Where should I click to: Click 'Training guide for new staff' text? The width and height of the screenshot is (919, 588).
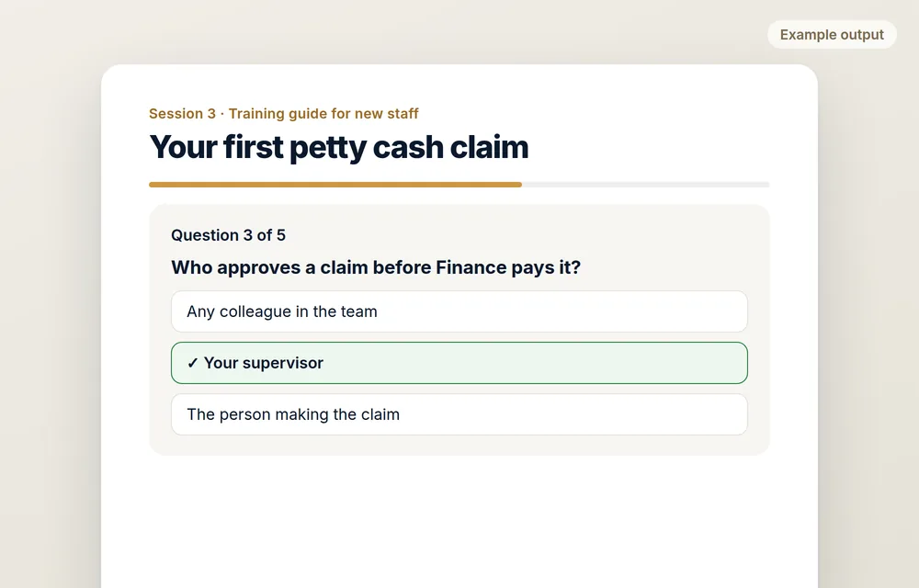click(x=323, y=114)
